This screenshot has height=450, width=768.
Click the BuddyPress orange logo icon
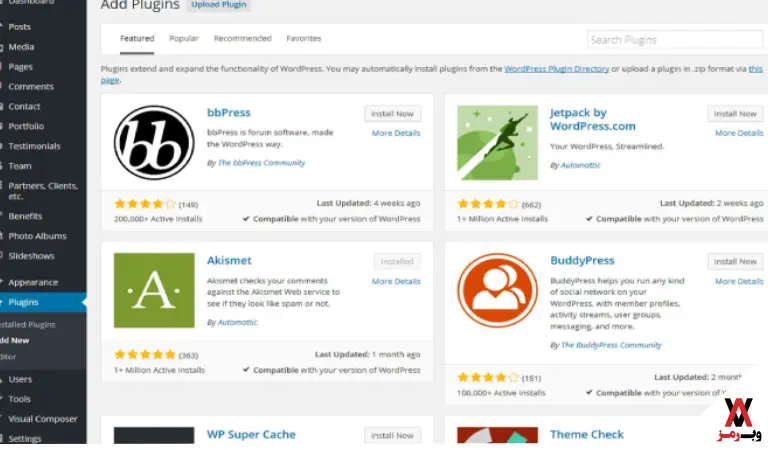coord(497,290)
